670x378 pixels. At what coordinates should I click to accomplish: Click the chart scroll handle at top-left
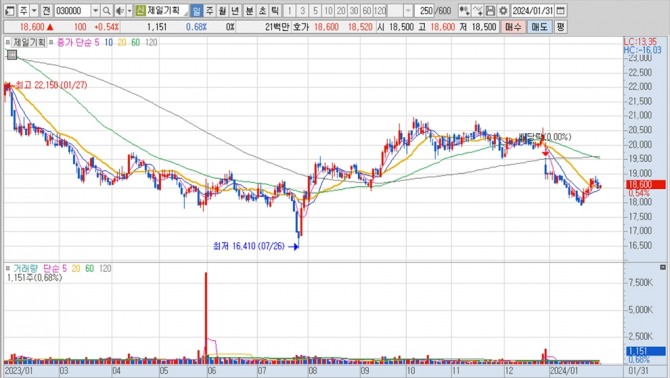point(12,54)
